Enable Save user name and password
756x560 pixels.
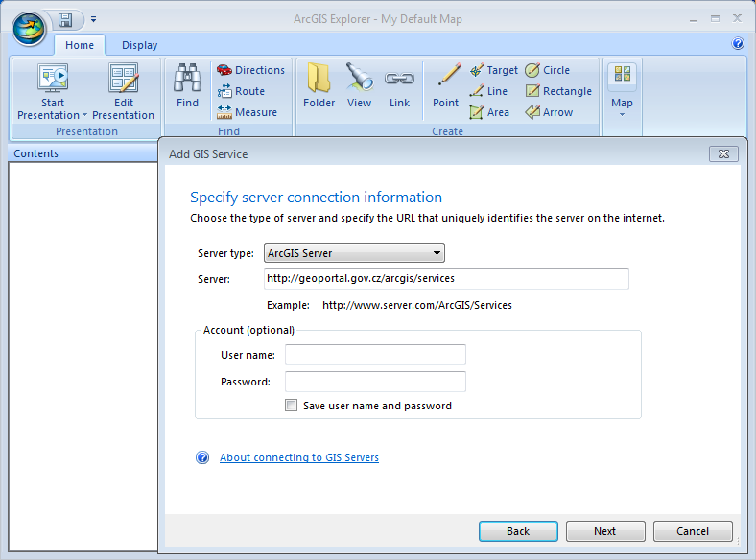coord(292,406)
